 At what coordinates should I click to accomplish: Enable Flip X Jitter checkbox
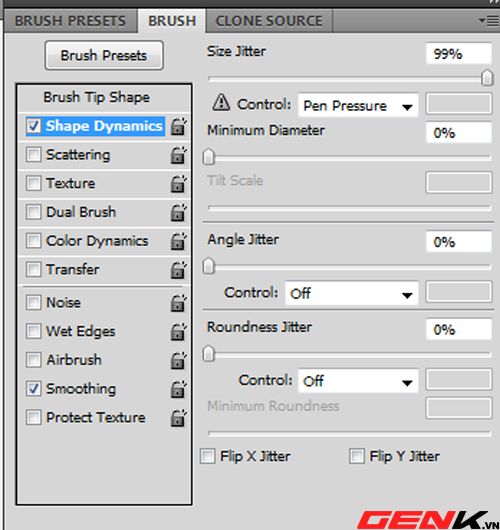coord(208,456)
